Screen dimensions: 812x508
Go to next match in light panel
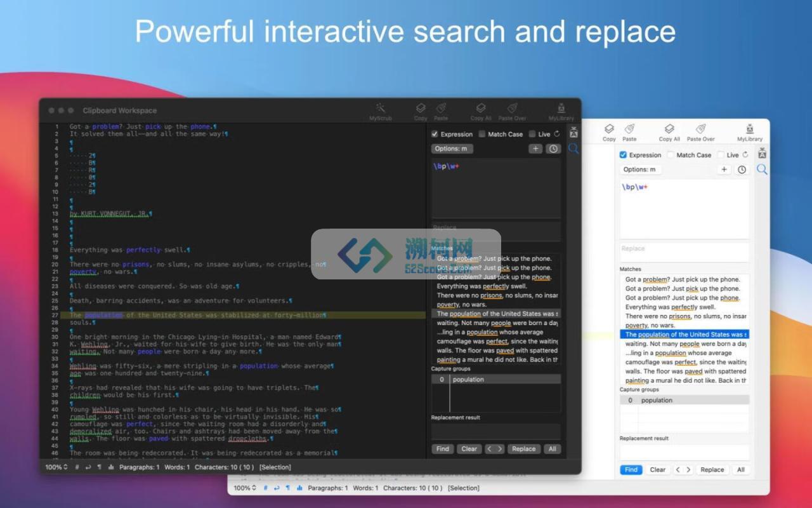click(688, 470)
